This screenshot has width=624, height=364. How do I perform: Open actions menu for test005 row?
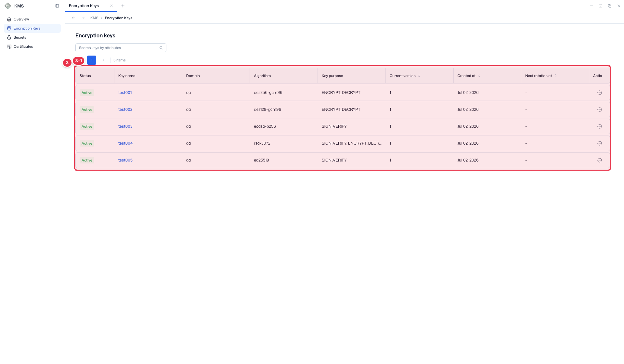click(600, 160)
